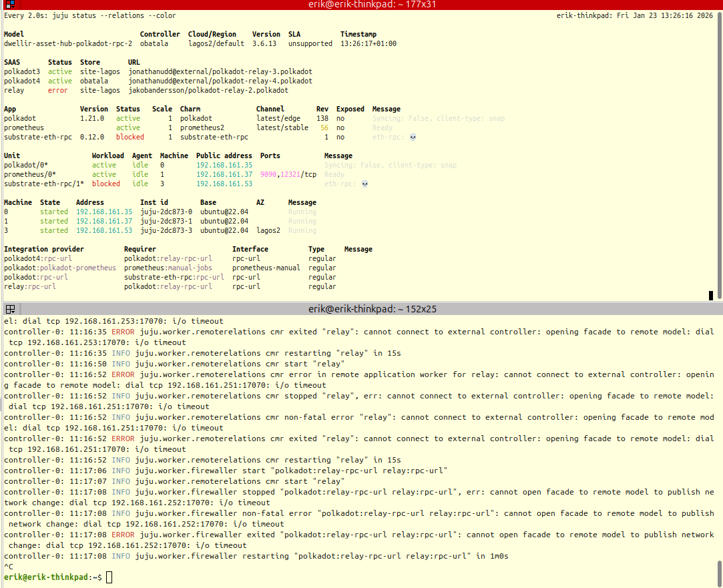Viewport: 723px width, 588px height.
Task: Click the top pane scrollbar thumb
Action: click(x=710, y=295)
